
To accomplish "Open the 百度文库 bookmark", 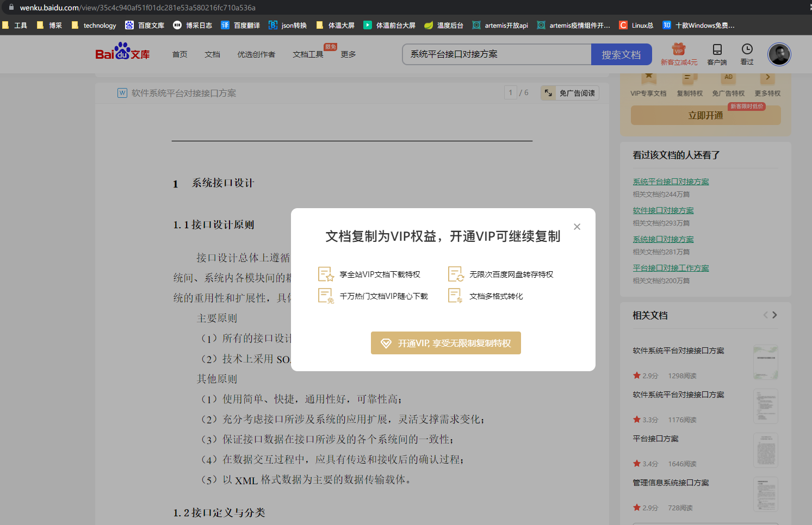I will click(x=145, y=25).
